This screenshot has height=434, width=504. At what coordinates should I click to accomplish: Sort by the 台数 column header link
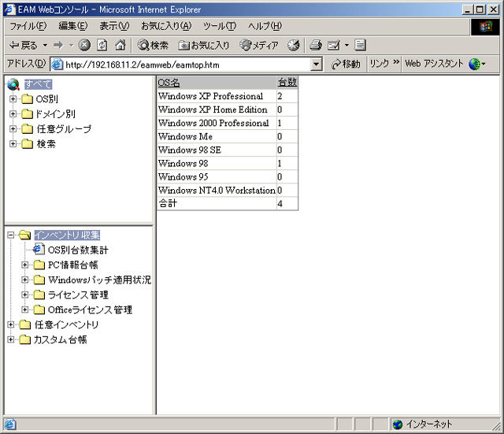click(287, 82)
